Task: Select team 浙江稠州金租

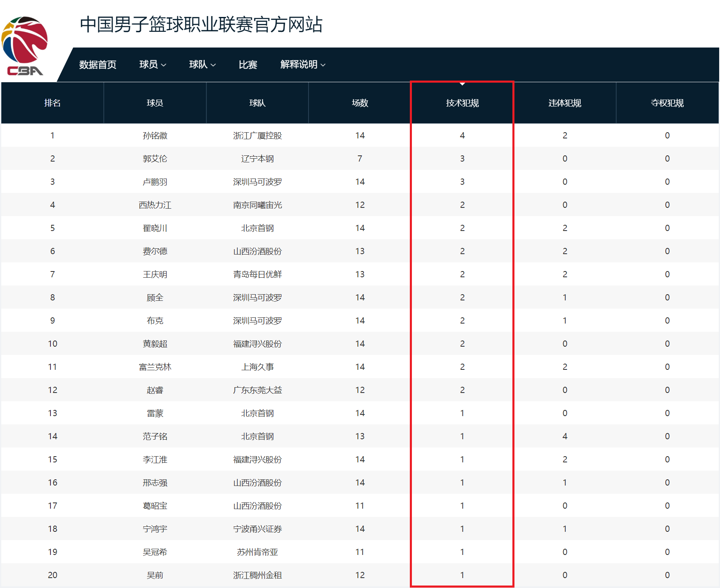Action: click(257, 575)
